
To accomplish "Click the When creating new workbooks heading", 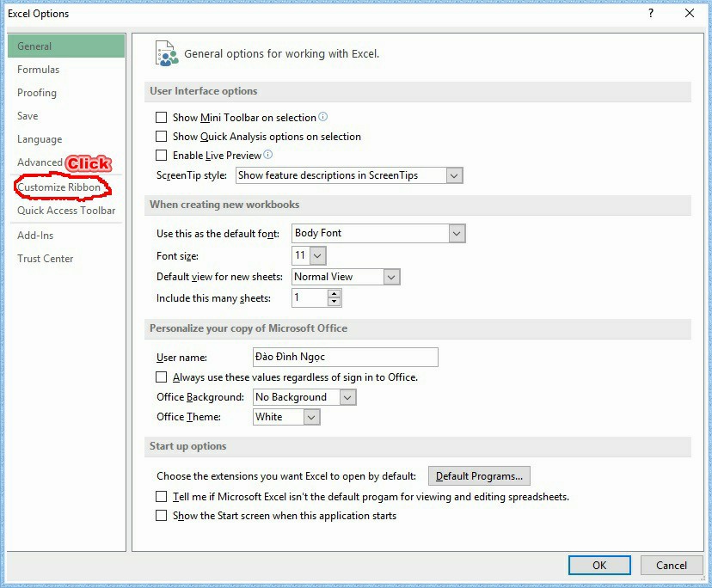I will point(224,205).
